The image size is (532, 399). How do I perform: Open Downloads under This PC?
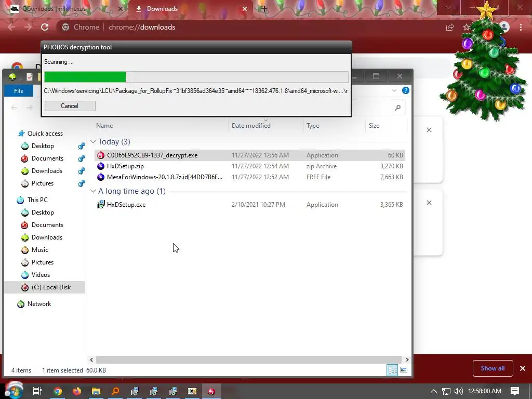coord(47,237)
